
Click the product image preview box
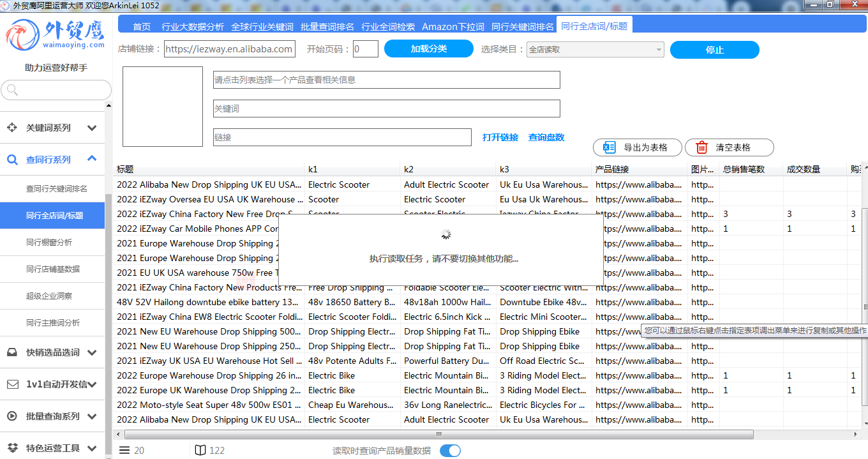point(163,107)
